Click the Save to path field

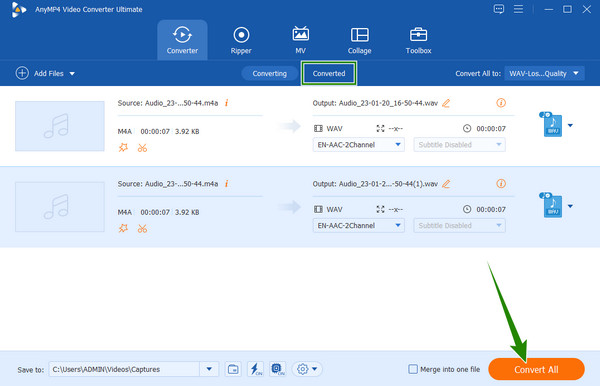(x=124, y=369)
